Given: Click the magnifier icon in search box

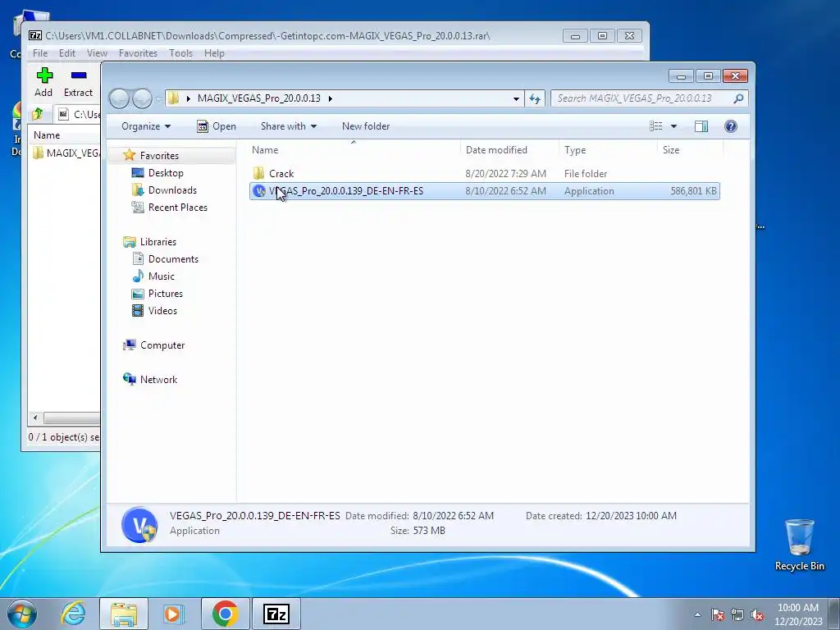Looking at the screenshot, I should coord(738,98).
